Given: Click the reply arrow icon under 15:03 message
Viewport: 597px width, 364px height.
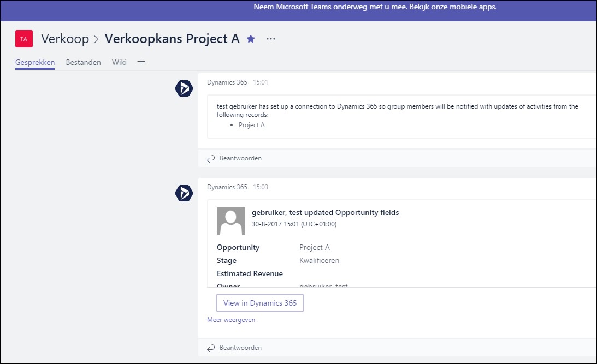Looking at the screenshot, I should [x=211, y=348].
